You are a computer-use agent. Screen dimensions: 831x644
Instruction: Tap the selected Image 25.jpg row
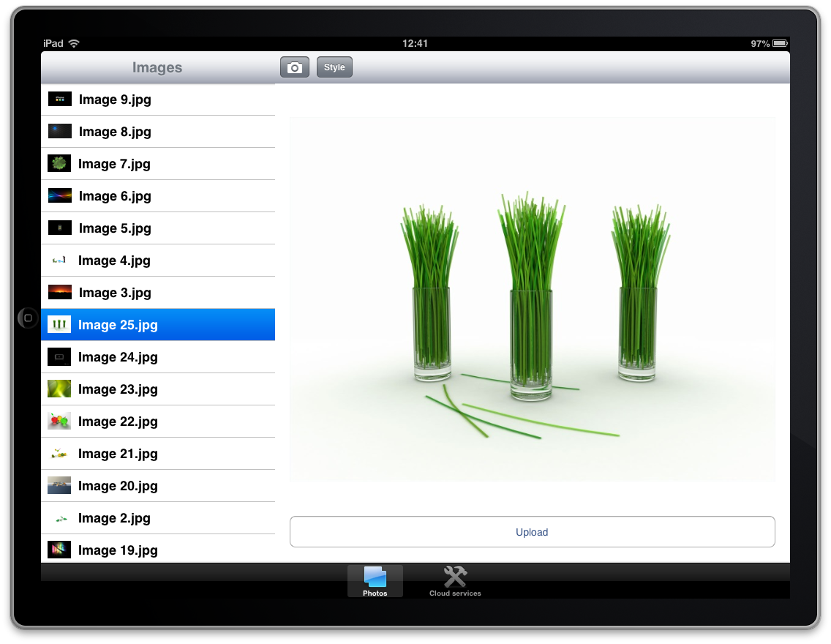[157, 325]
